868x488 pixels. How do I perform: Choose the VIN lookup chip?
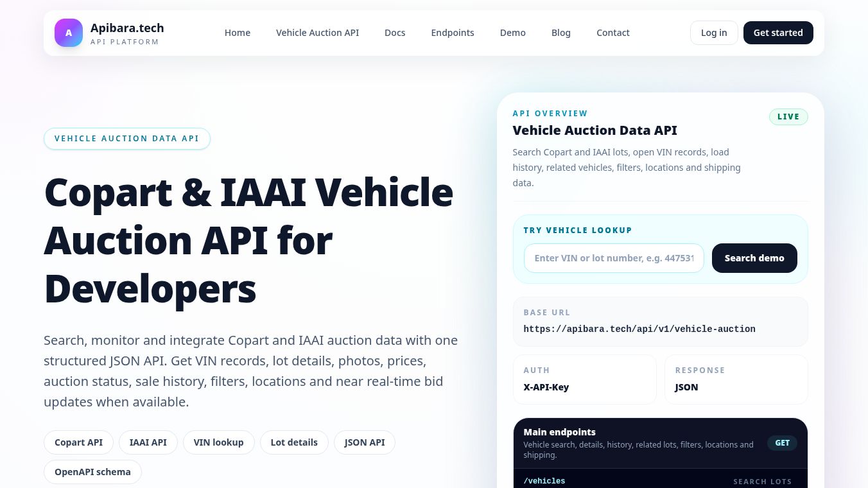219,442
